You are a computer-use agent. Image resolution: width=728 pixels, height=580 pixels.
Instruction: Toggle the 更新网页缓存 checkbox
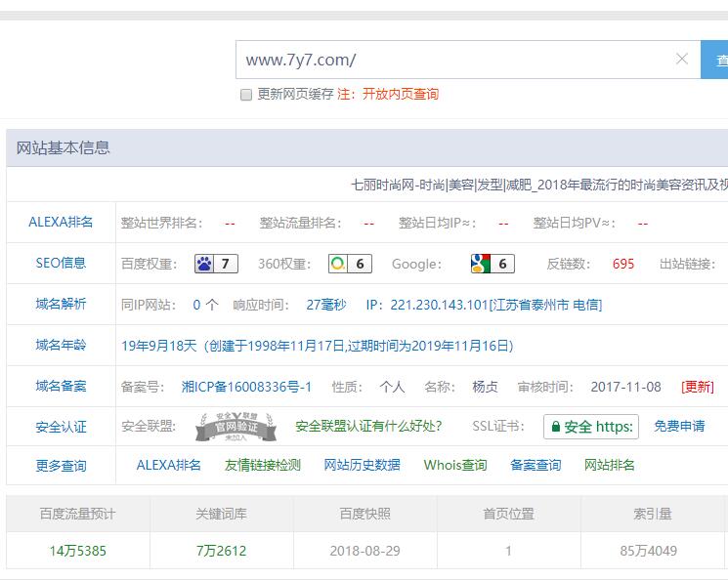tap(246, 95)
